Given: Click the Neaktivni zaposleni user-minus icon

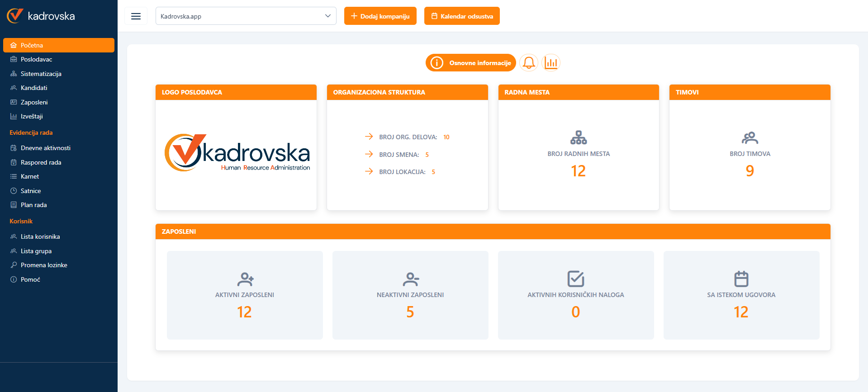Looking at the screenshot, I should coord(410,279).
